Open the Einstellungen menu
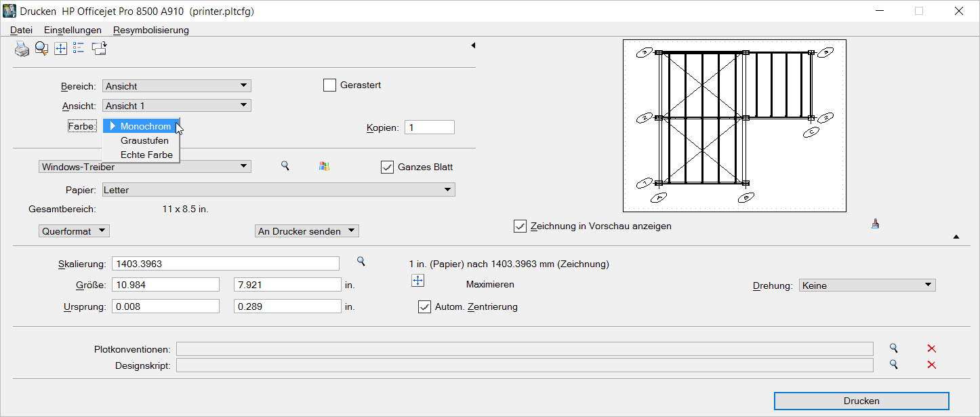Image resolution: width=980 pixels, height=417 pixels. 73,30
